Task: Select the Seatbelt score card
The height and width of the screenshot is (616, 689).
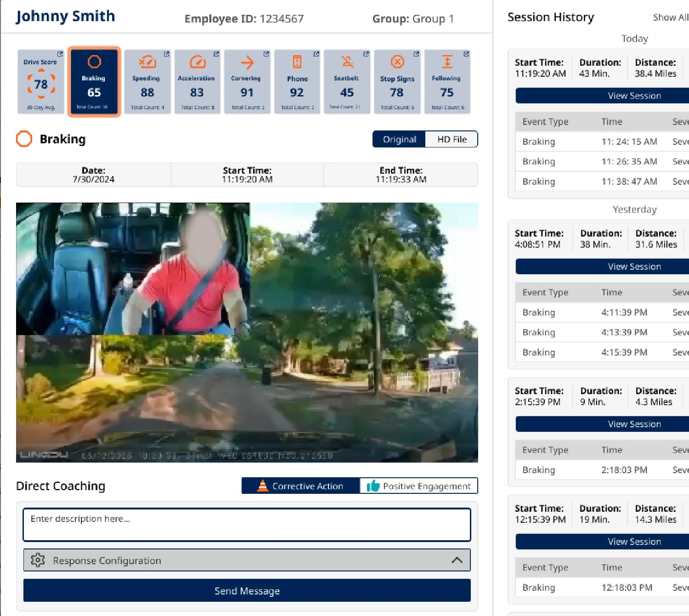Action: pos(347,81)
